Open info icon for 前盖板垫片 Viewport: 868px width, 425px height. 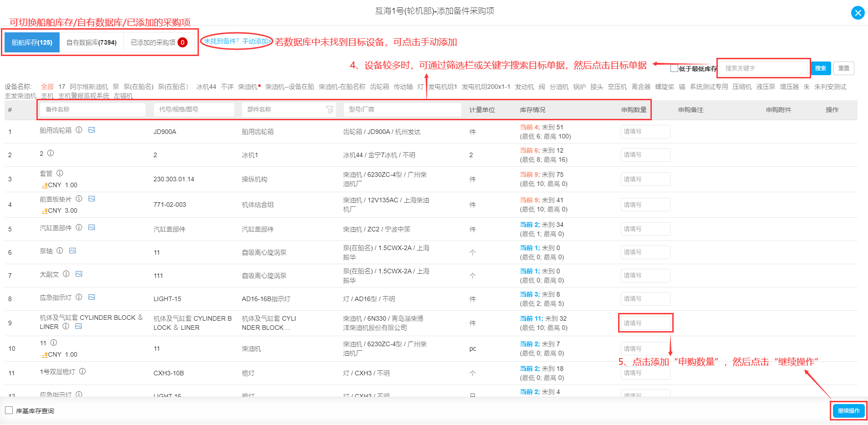click(x=79, y=199)
